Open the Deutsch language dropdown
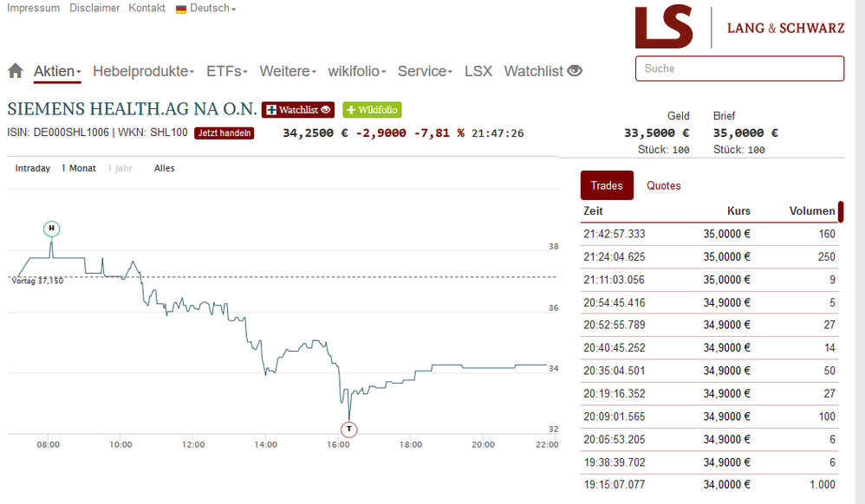The height and width of the screenshot is (504, 865). 213,9
